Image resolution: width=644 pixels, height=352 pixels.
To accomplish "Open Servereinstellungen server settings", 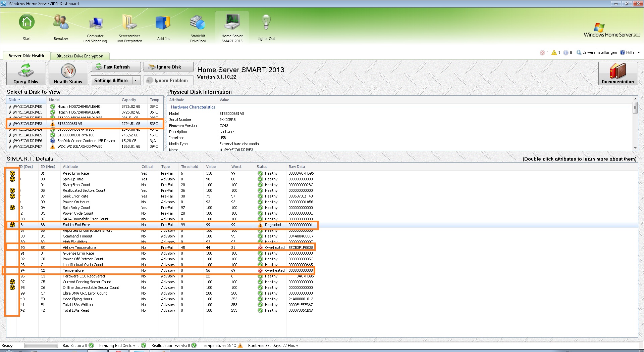I will pyautogui.click(x=597, y=52).
